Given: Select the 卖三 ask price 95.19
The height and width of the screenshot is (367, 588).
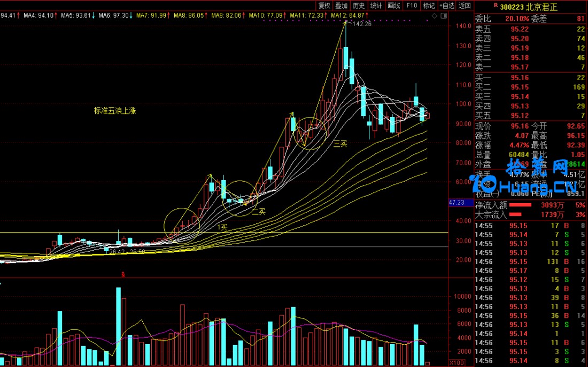Looking at the screenshot, I should (520, 48).
